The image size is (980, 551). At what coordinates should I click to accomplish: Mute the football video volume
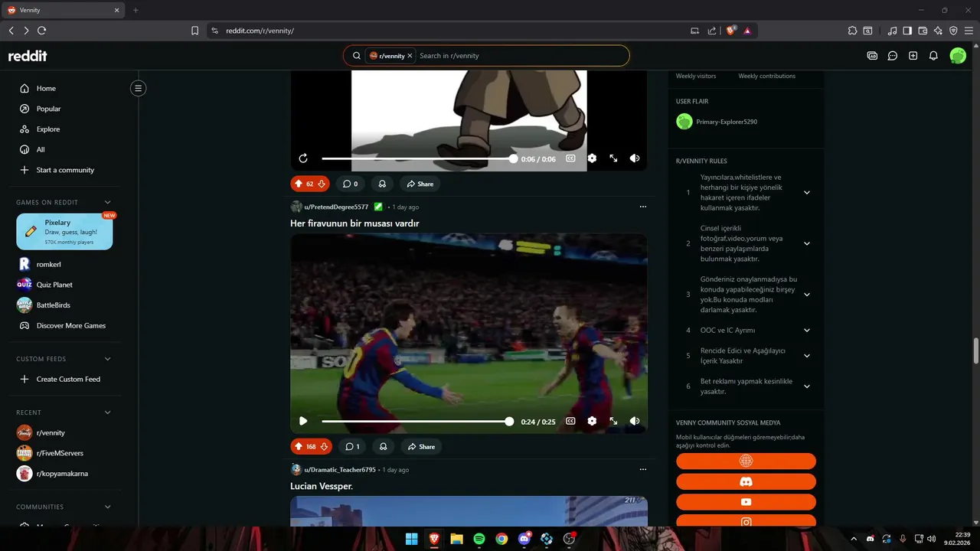(635, 421)
